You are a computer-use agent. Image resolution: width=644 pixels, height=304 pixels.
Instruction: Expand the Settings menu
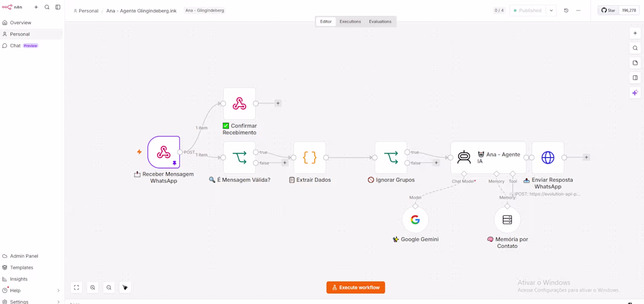(x=32, y=302)
